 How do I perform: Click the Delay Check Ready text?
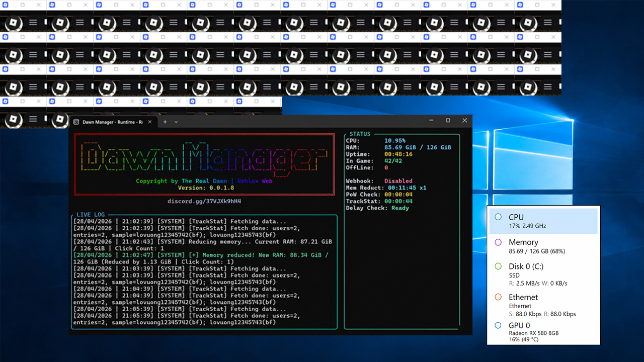point(400,208)
